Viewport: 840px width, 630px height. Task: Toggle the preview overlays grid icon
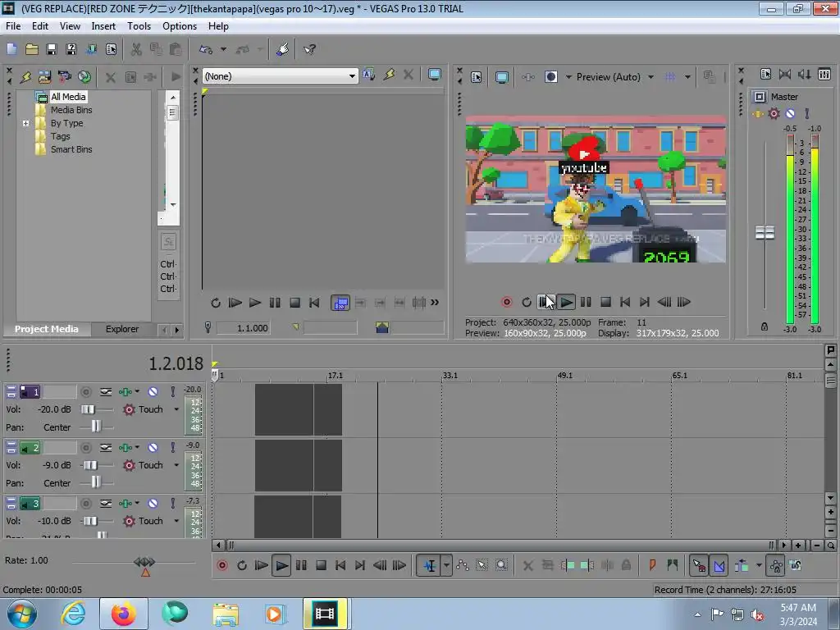coord(670,77)
